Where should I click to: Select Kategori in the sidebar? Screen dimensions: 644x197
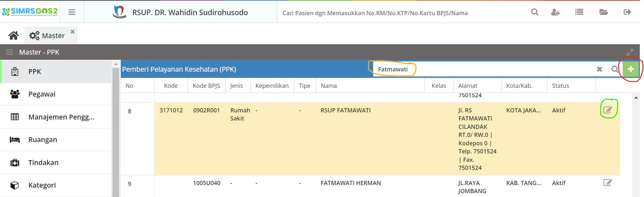click(56, 185)
